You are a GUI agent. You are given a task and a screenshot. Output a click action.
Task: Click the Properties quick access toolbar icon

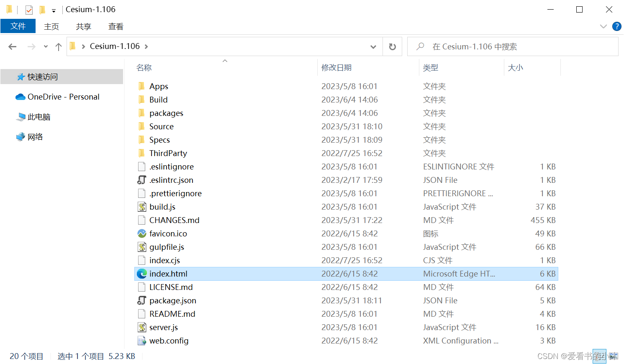tap(29, 10)
